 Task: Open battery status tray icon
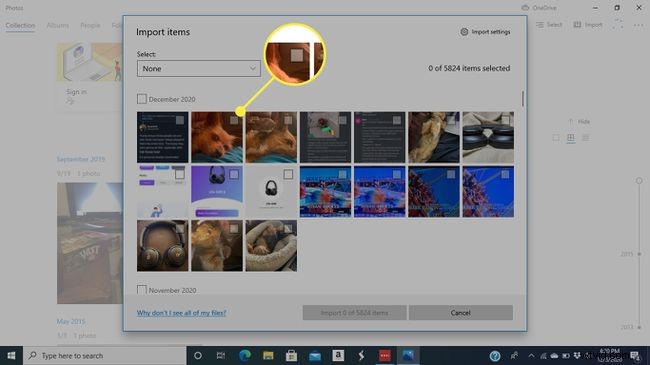click(x=565, y=356)
